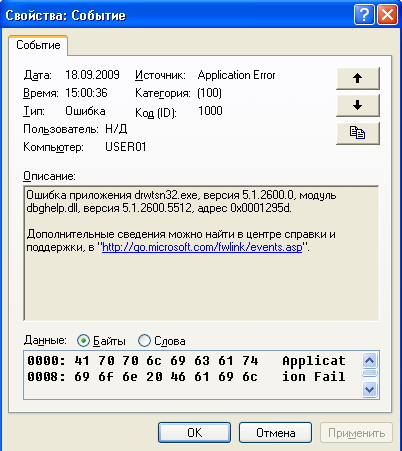This screenshot has height=451, width=402.
Task: Close the event properties dialog
Action: [387, 15]
